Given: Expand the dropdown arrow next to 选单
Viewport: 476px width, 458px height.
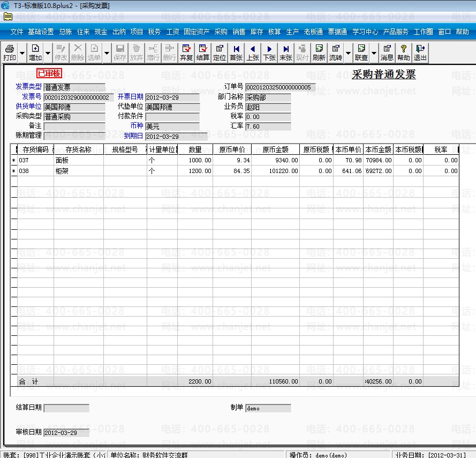Looking at the screenshot, I should click(x=107, y=53).
